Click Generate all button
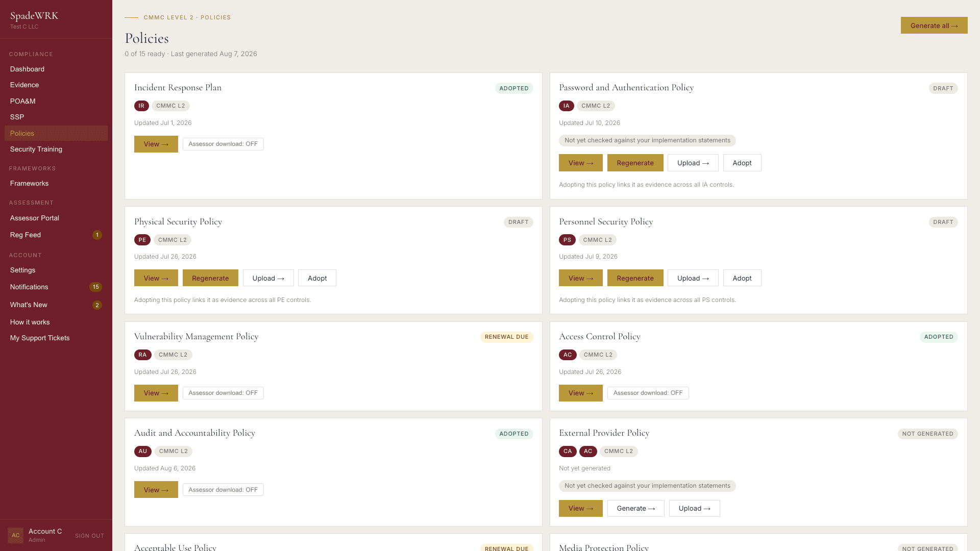This screenshot has height=551, width=980. pyautogui.click(x=934, y=26)
